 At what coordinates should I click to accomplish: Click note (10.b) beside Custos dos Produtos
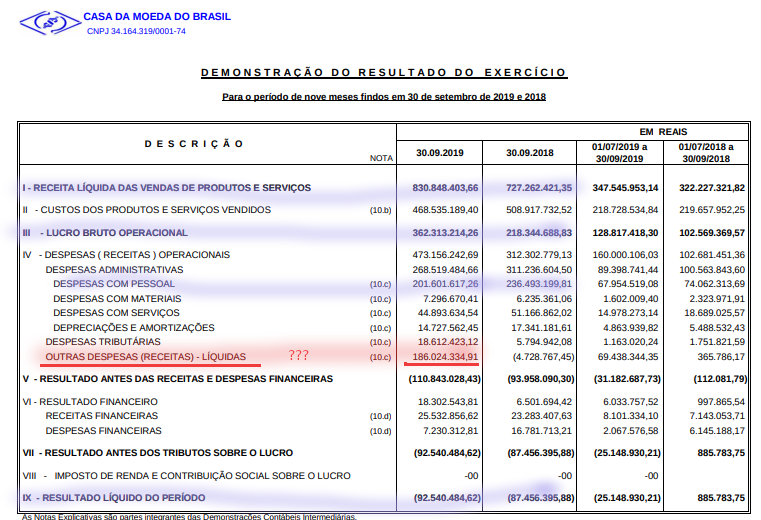point(380,210)
